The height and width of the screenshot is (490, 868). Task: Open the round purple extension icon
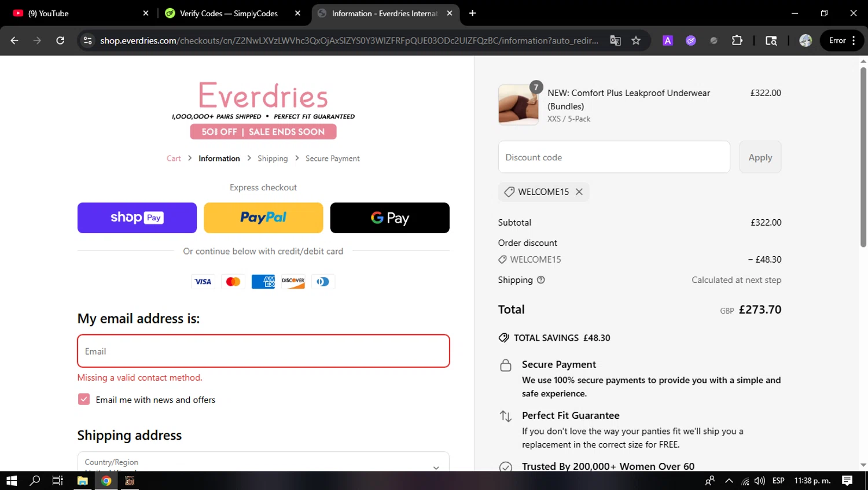point(690,40)
